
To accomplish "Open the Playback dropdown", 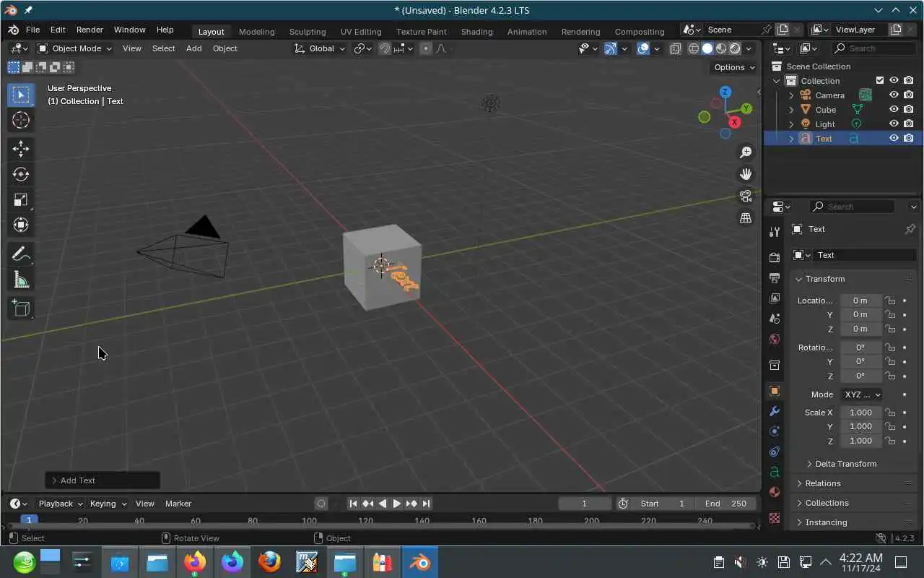I will pyautogui.click(x=61, y=504).
